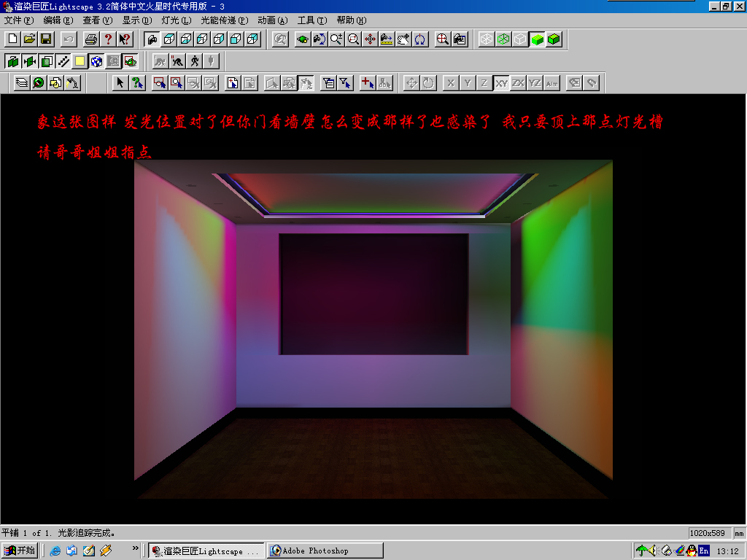Switch to white Wireframe display mode
Image resolution: width=747 pixels, height=560 pixels.
(x=487, y=39)
